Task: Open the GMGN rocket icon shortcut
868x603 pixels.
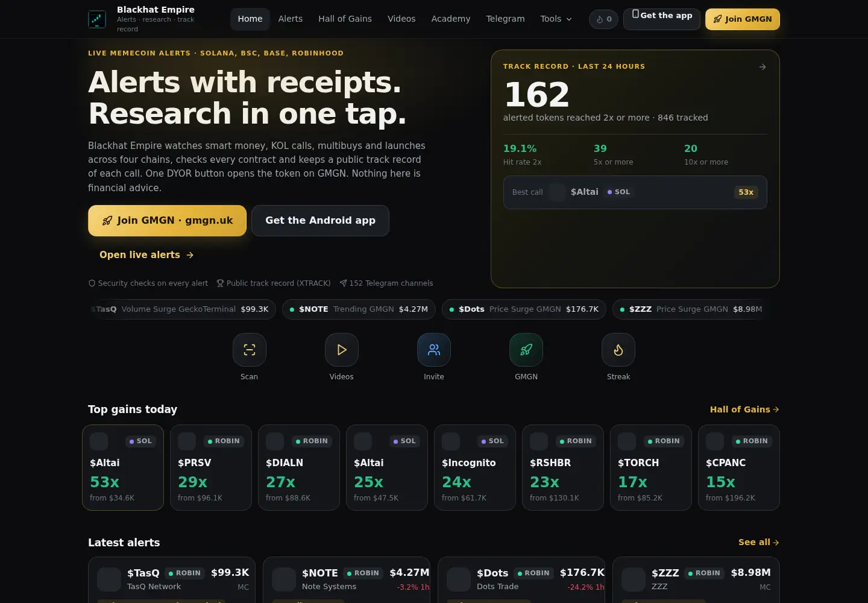Action: (526, 350)
